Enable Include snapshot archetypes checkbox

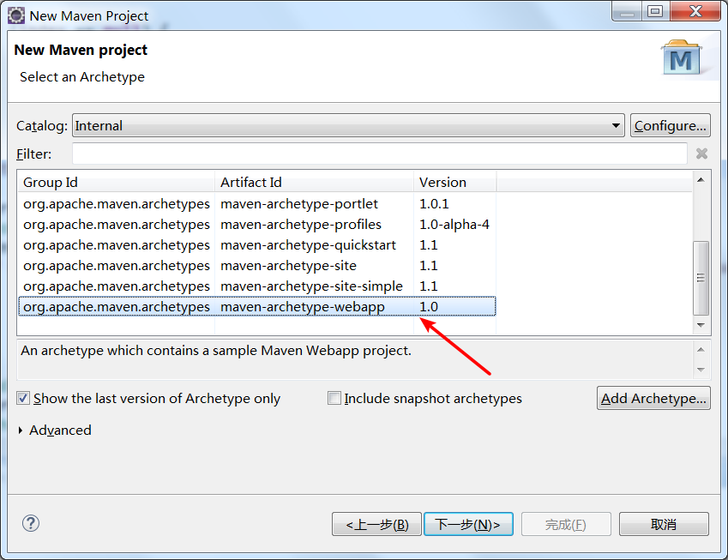point(334,398)
